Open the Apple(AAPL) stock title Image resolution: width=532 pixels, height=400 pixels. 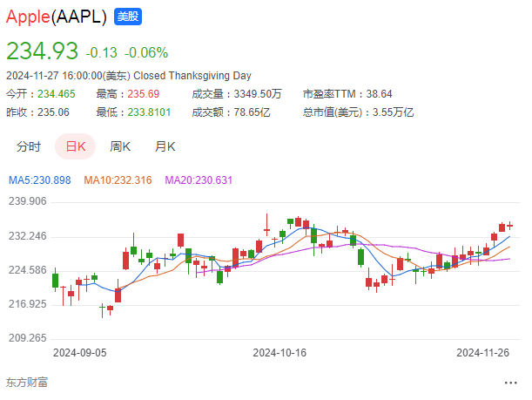click(57, 17)
